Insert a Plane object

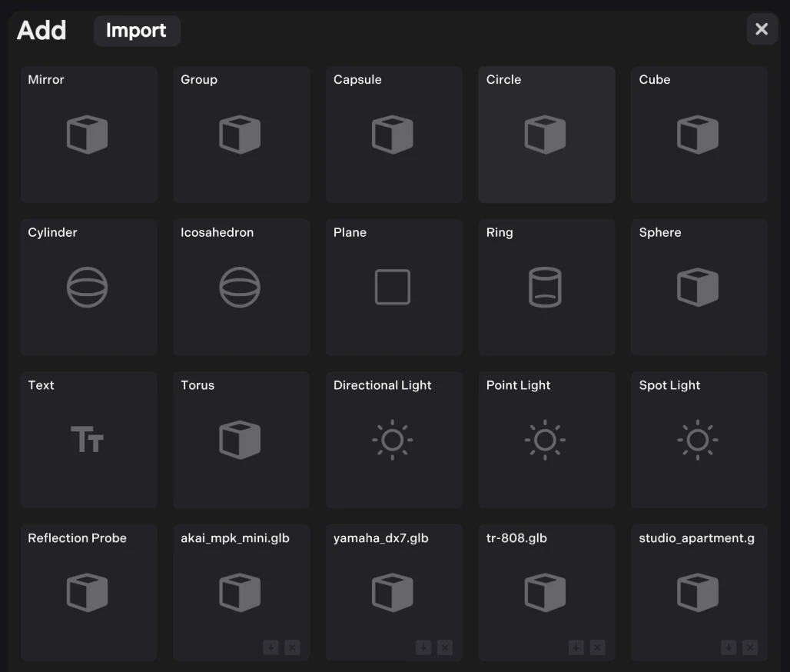(x=393, y=288)
